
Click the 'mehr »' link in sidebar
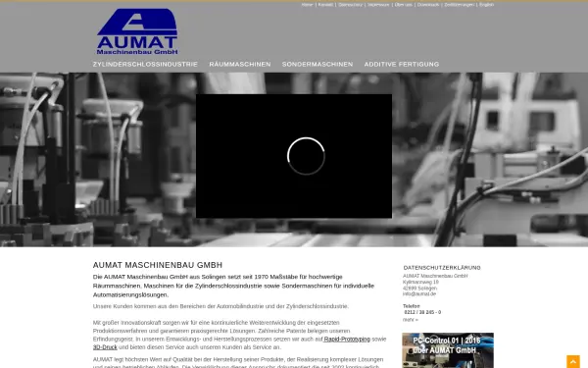tap(411, 320)
